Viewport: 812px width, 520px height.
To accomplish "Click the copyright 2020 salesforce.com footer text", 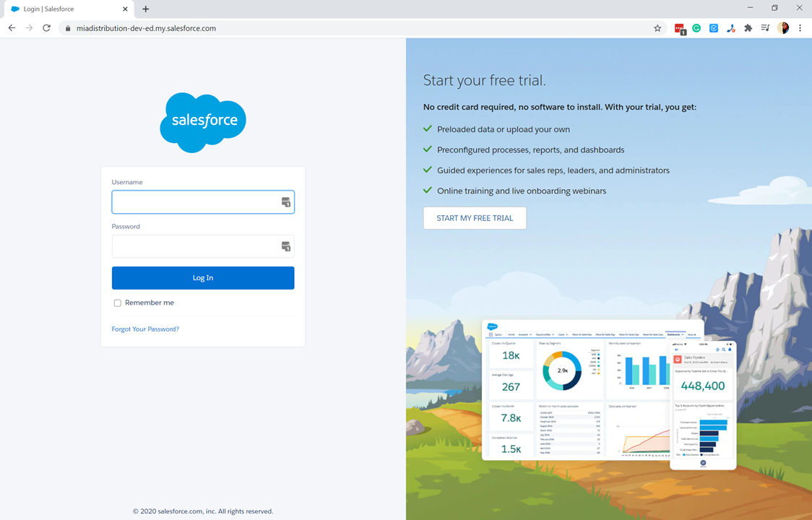I will click(203, 511).
